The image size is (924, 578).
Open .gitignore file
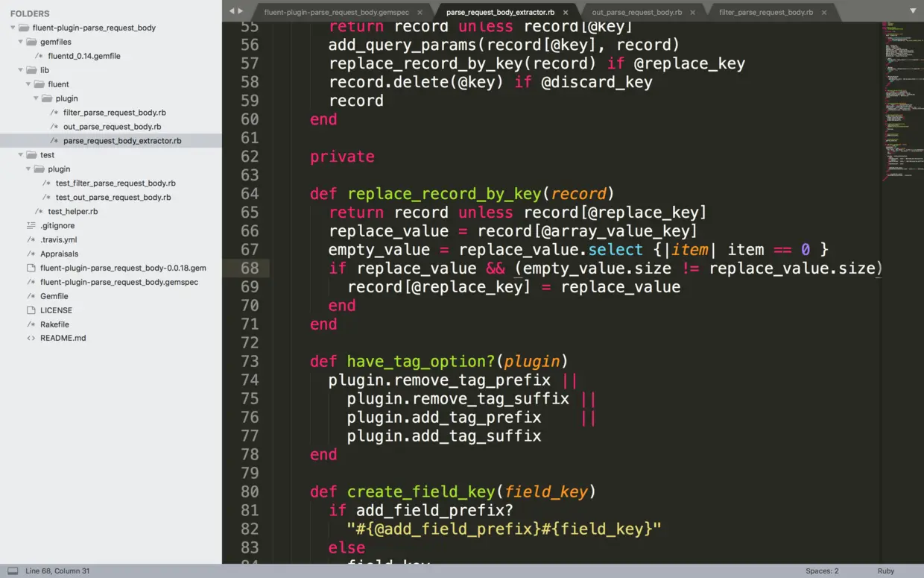click(57, 226)
